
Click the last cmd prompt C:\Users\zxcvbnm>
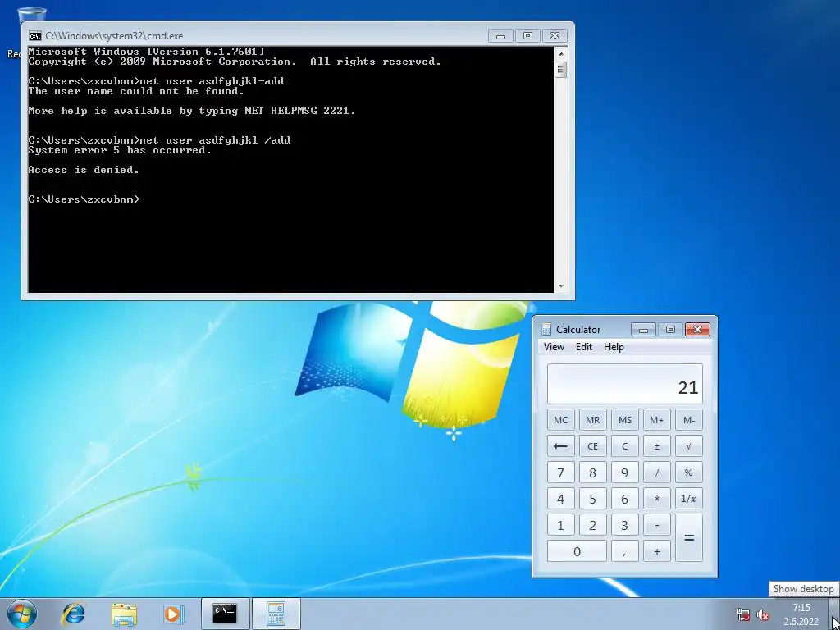click(x=84, y=199)
